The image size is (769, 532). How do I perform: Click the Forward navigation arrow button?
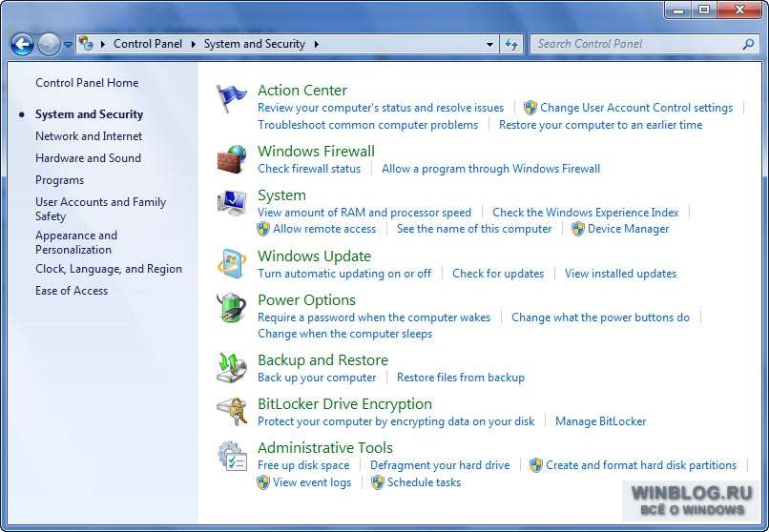pyautogui.click(x=49, y=45)
